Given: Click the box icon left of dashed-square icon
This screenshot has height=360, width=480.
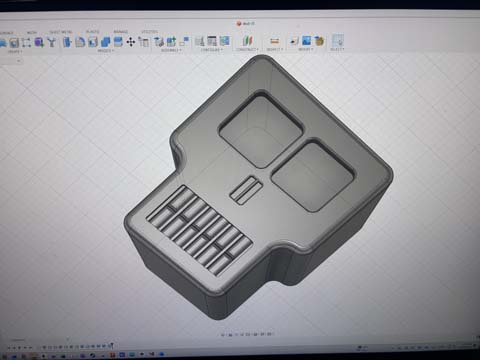Looking at the screenshot, I should click(14, 43).
